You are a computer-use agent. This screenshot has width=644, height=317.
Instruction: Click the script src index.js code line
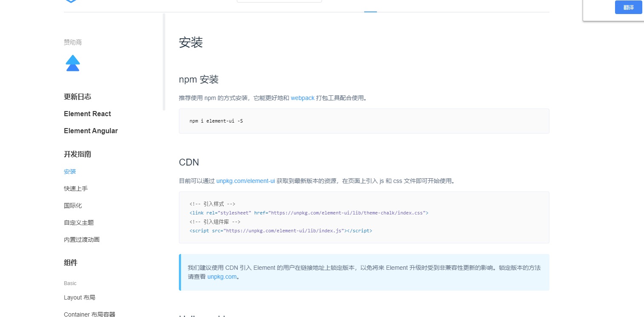(281, 231)
